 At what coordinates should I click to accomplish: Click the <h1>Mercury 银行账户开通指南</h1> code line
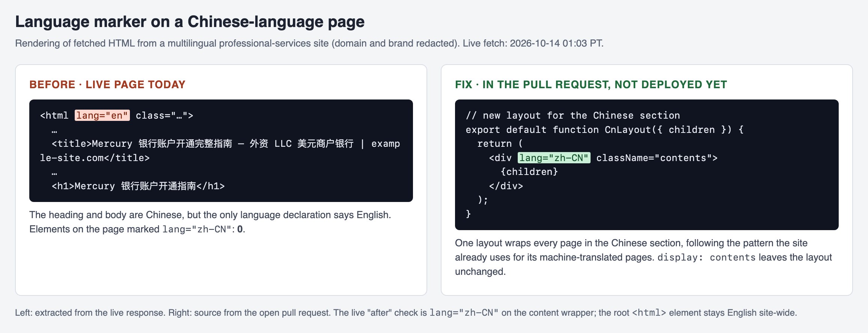point(138,186)
